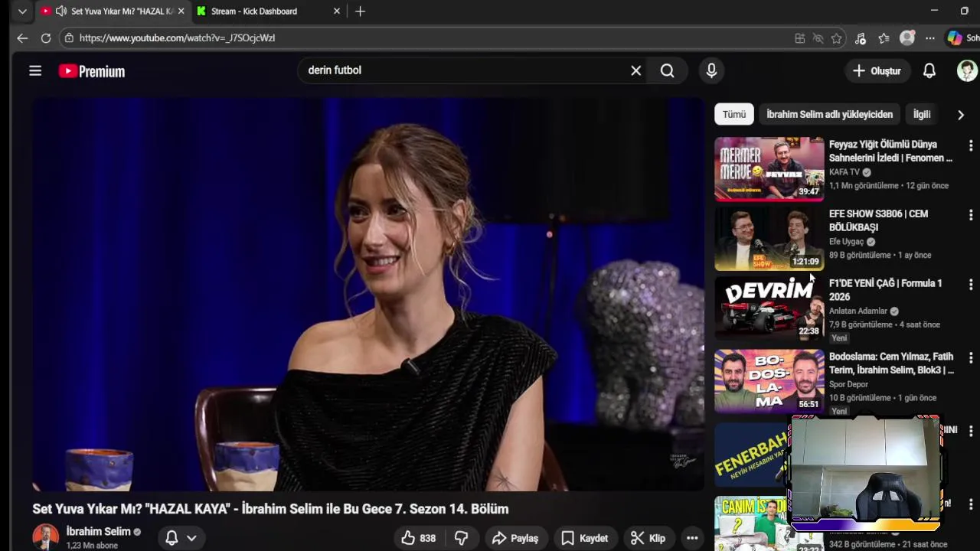
Task: Open the İbrahim Selim channel name link
Action: pyautogui.click(x=98, y=531)
